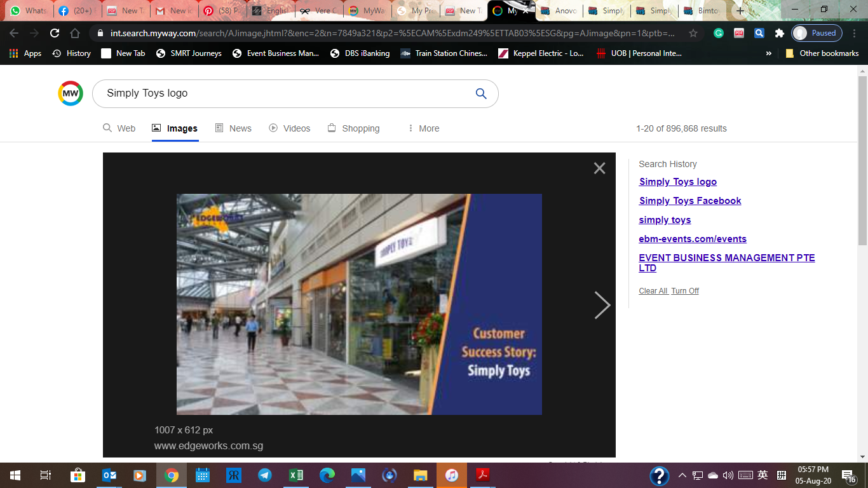This screenshot has width=868, height=488.
Task: Open Telegram from the taskbar
Action: pyautogui.click(x=265, y=475)
